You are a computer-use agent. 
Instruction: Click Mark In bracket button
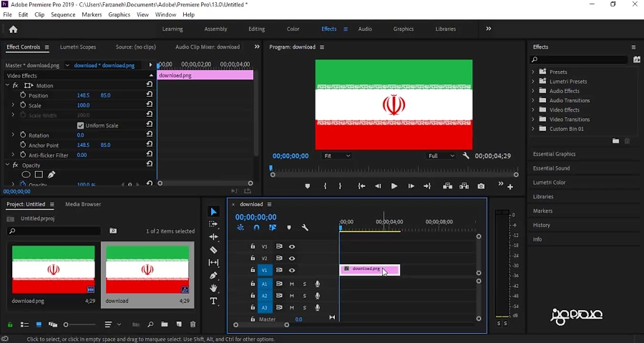pyautogui.click(x=325, y=186)
